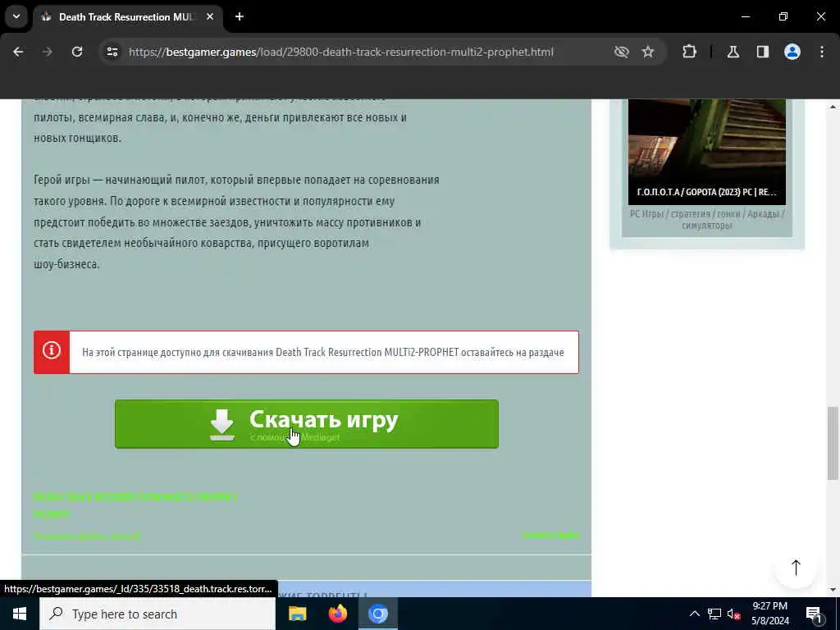Reload the current page
Screen dimensions: 840x630
pos(77,52)
